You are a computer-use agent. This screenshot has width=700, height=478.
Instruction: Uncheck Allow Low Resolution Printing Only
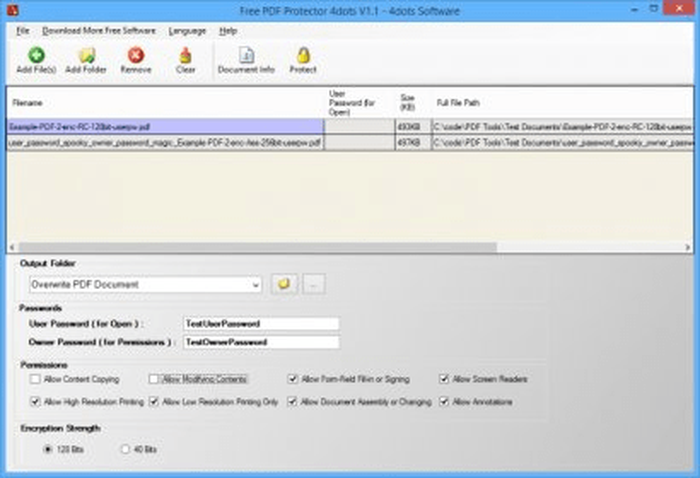pos(154,402)
